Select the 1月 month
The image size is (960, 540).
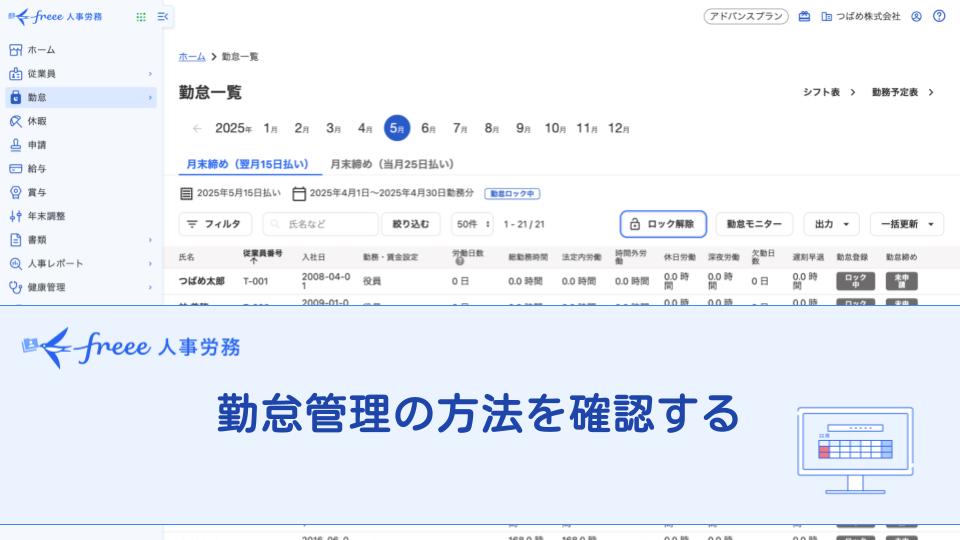[x=271, y=129]
